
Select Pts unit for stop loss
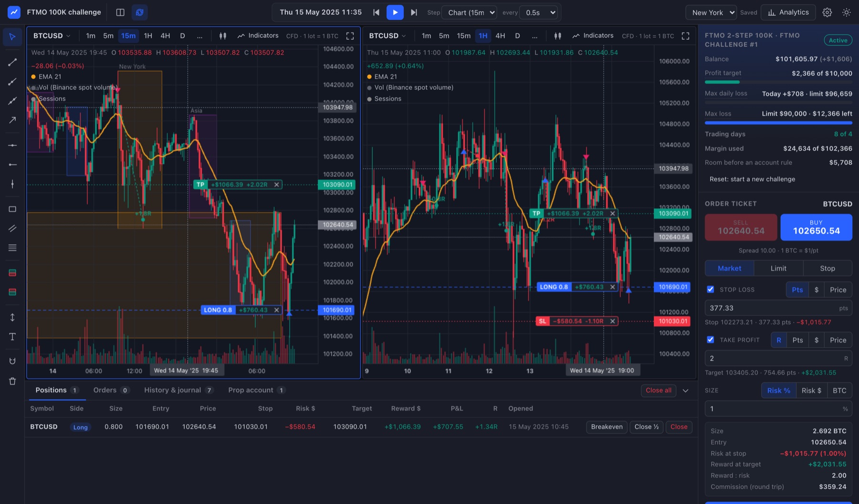pyautogui.click(x=797, y=289)
